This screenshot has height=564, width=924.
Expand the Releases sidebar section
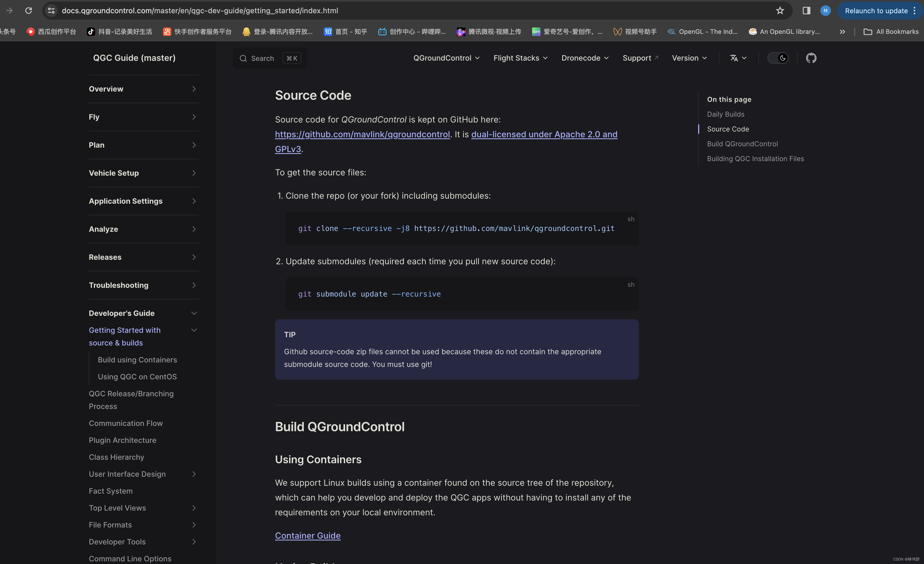[144, 257]
